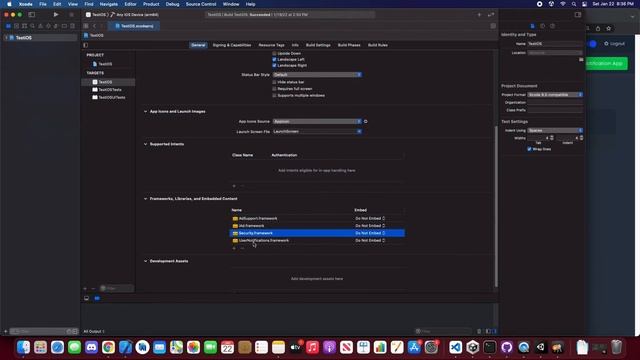
Task: Open the Status Bar Style dropdown
Action: pos(317,75)
